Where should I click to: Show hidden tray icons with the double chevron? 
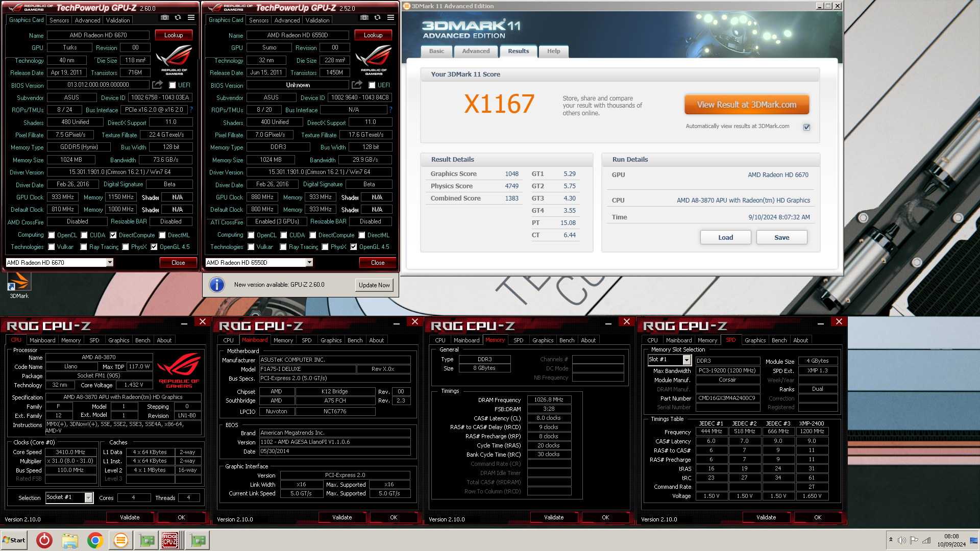891,540
